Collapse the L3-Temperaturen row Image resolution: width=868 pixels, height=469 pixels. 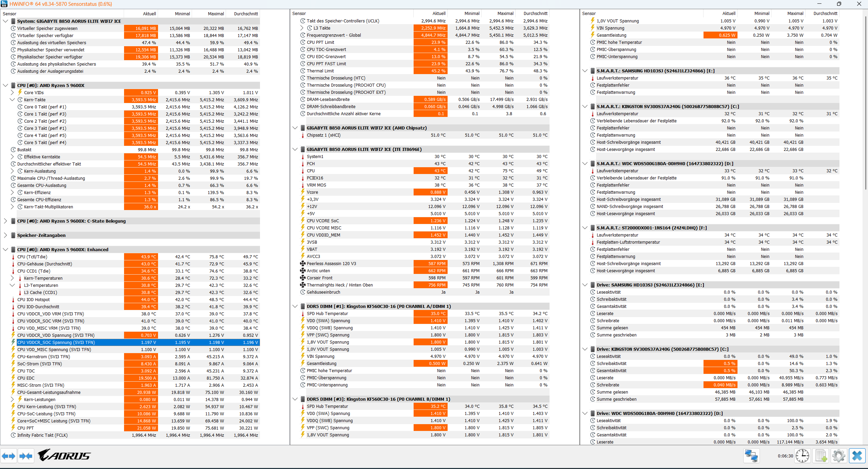point(12,285)
